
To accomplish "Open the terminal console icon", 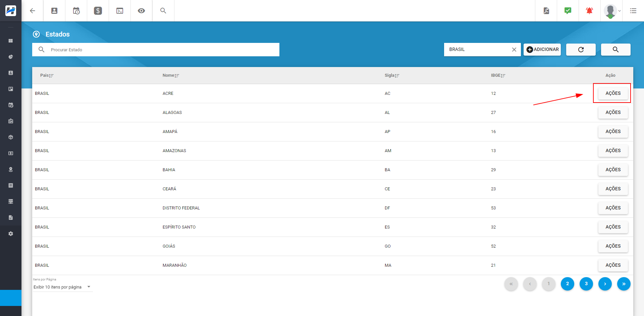I will [x=120, y=11].
